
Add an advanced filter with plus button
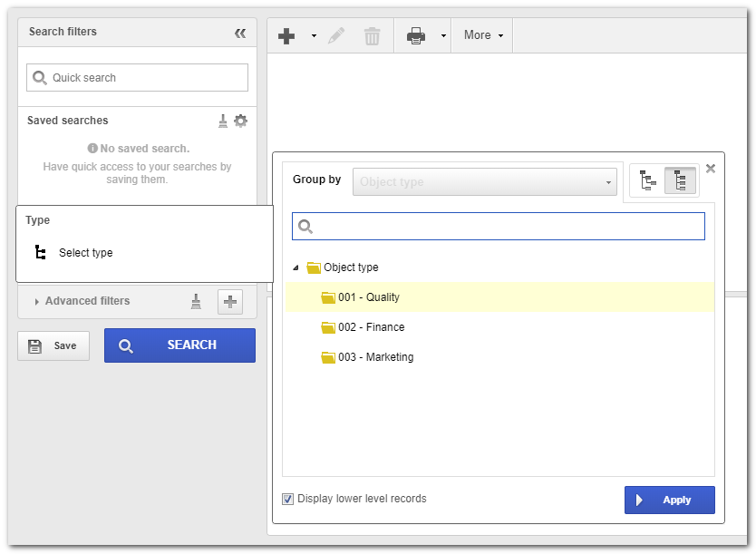(230, 302)
